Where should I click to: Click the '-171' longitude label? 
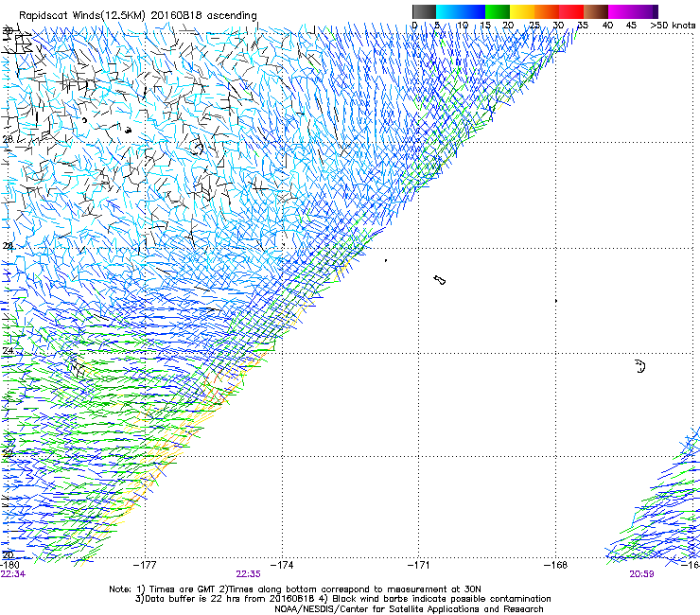coord(419,565)
